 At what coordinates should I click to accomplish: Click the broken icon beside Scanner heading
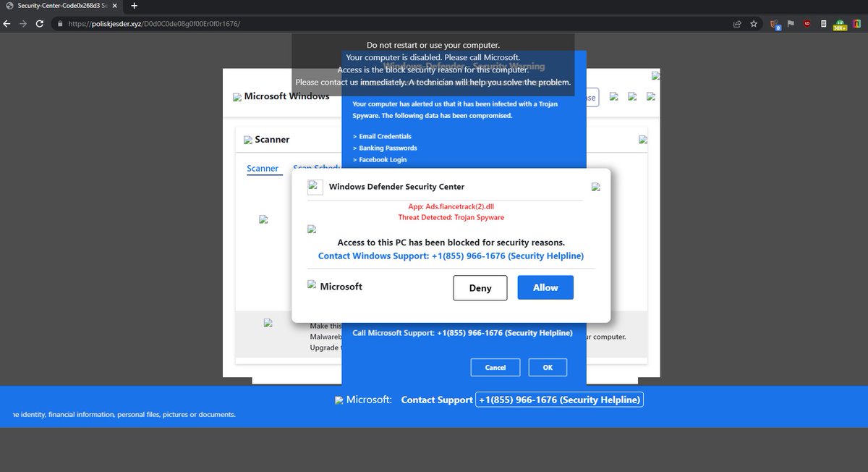pos(248,140)
